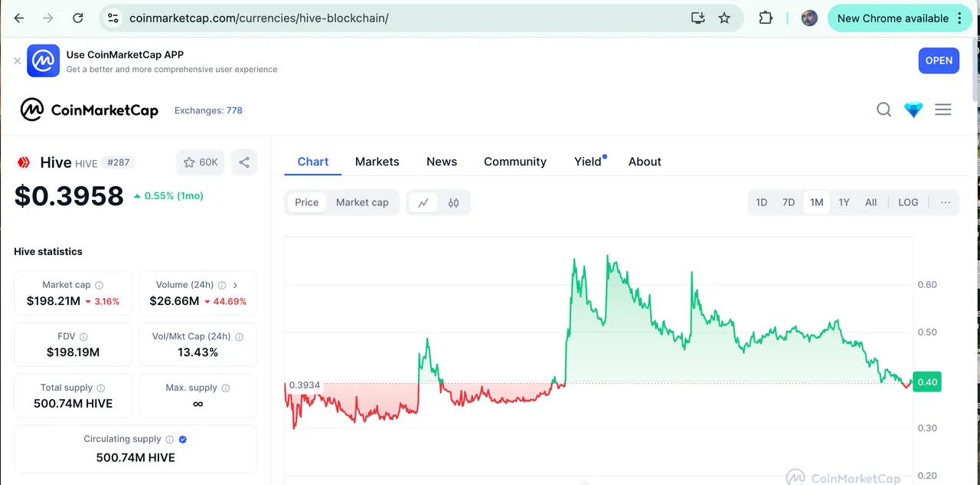This screenshot has width=980, height=485.
Task: Open the News tab
Action: coord(442,162)
